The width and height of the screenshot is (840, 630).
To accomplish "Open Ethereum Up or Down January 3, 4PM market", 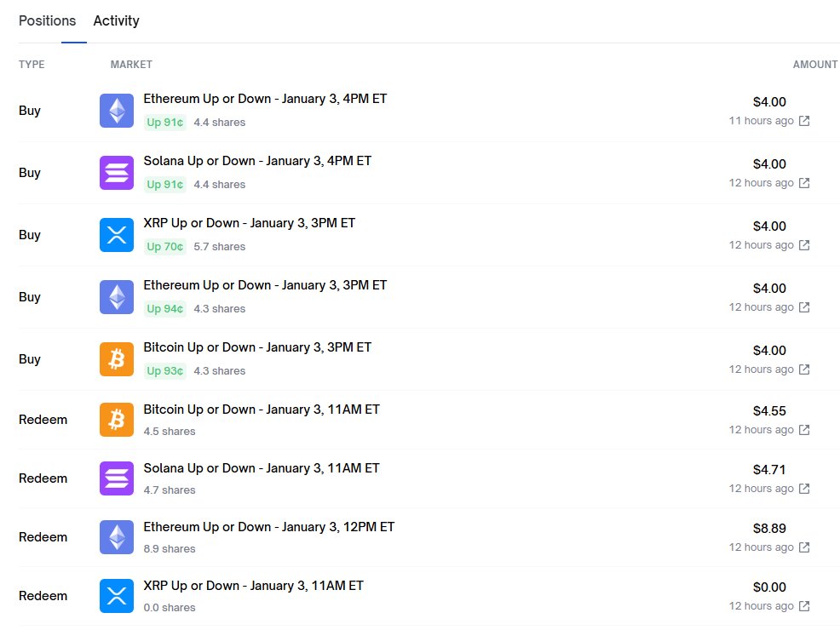I will pyautogui.click(x=265, y=99).
